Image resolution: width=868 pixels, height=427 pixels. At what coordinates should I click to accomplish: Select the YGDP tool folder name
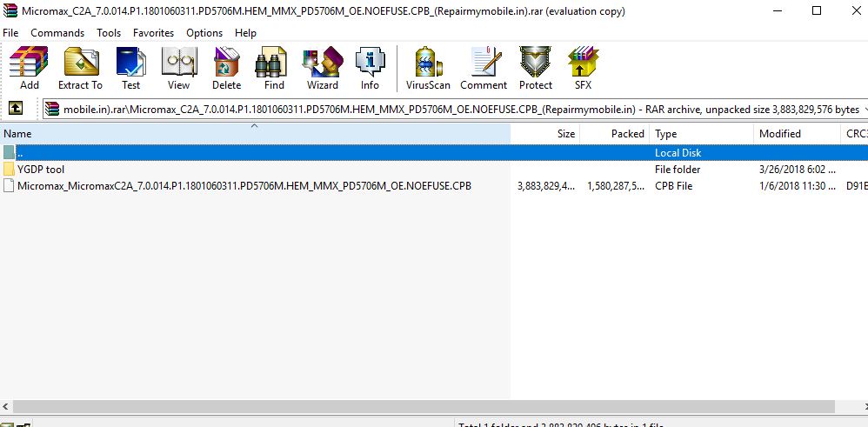tap(41, 169)
